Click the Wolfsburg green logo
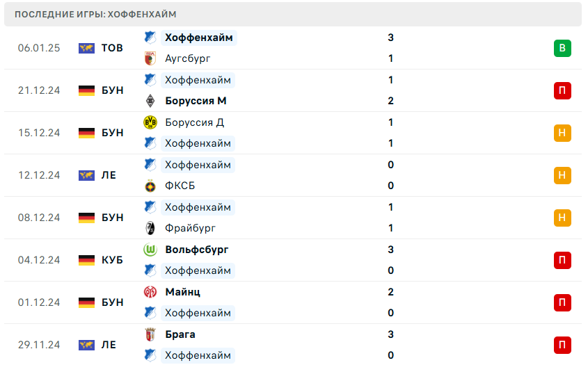 pyautogui.click(x=150, y=250)
